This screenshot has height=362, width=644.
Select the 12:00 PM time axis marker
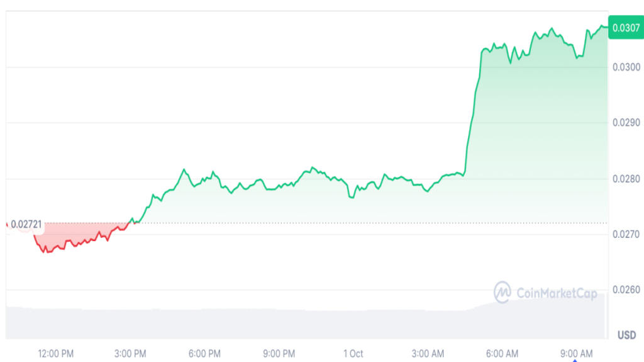[56, 353]
